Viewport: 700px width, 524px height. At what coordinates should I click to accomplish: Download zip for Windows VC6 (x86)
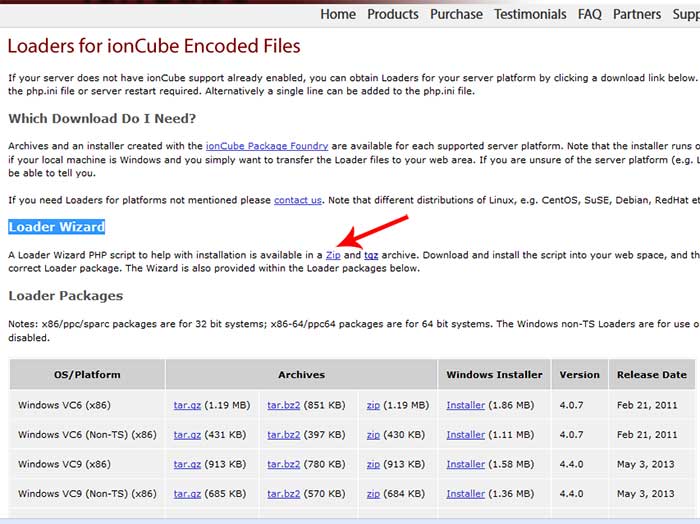[373, 405]
